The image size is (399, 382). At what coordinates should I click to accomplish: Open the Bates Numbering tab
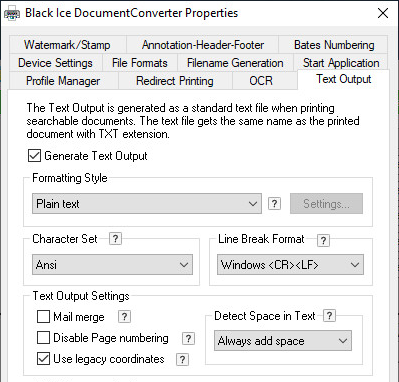click(x=334, y=45)
